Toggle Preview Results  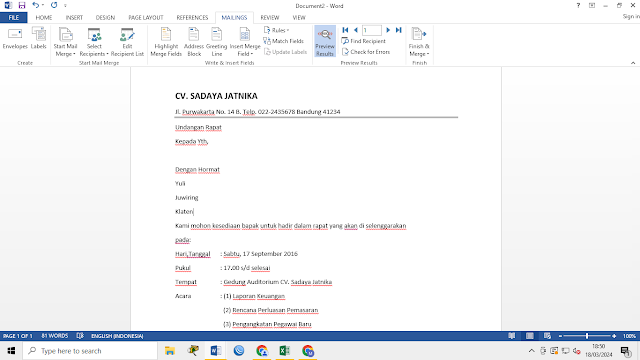325,42
